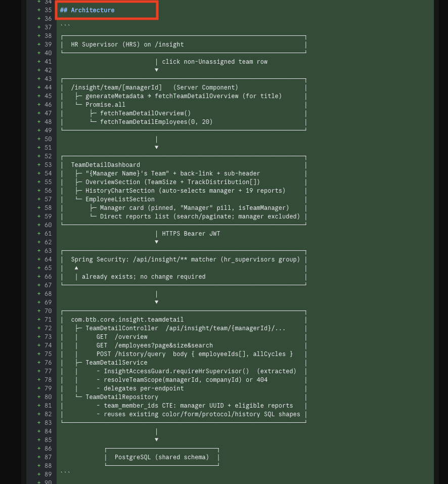Select line number 44 in gutter
Screen dimensions: 448x484
pyautogui.click(x=48, y=87)
